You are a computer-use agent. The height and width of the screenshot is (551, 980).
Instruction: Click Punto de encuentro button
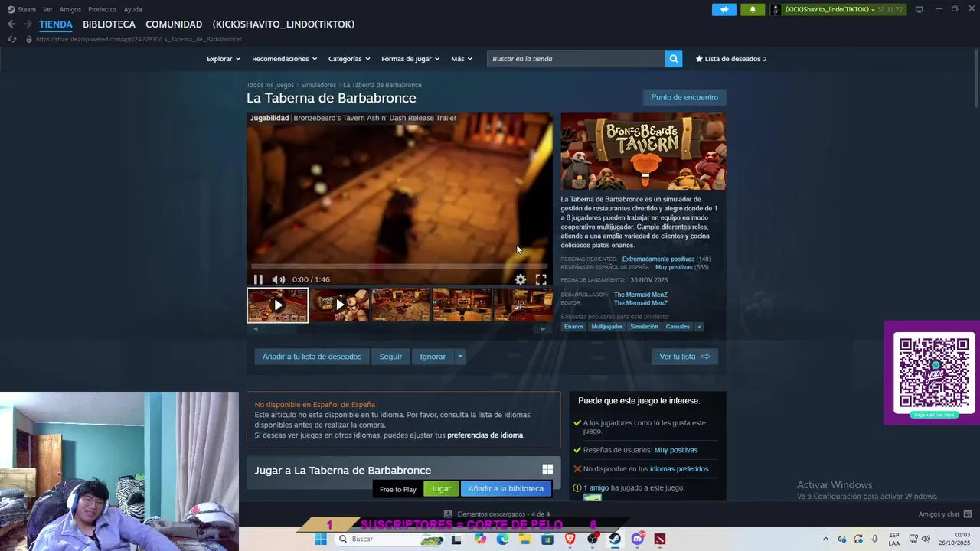click(x=684, y=97)
